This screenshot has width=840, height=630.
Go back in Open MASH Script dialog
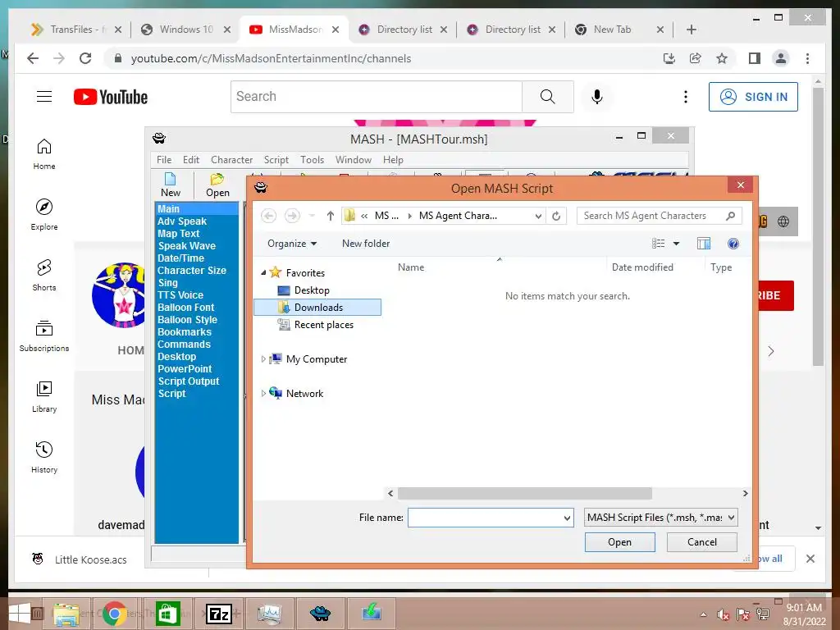pyautogui.click(x=268, y=216)
